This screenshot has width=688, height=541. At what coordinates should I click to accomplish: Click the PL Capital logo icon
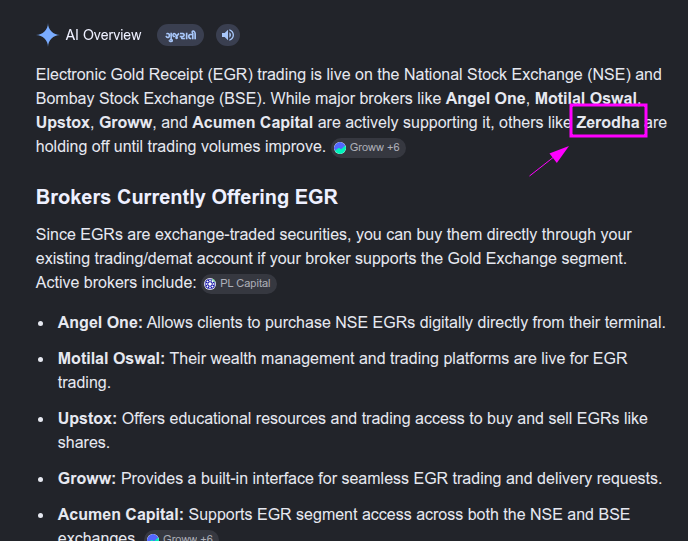click(210, 284)
